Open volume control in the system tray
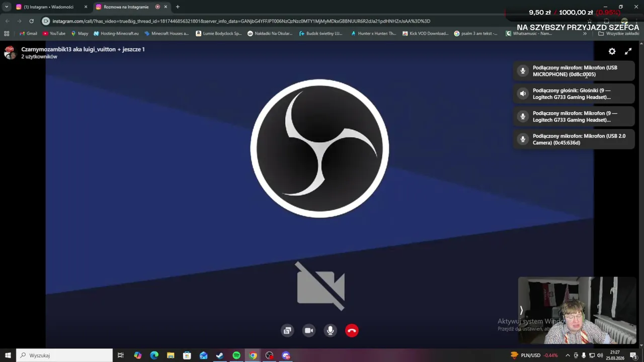The width and height of the screenshot is (644, 362). tap(600, 355)
